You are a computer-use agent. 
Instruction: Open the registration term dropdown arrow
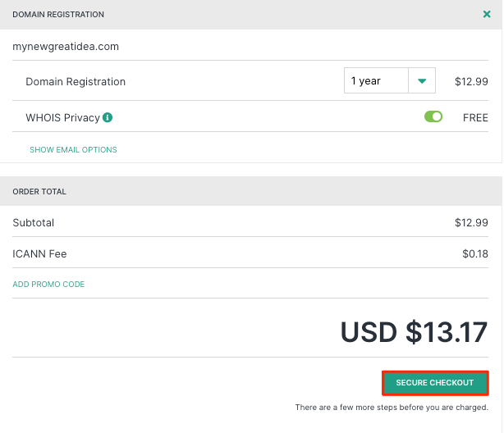tap(422, 80)
